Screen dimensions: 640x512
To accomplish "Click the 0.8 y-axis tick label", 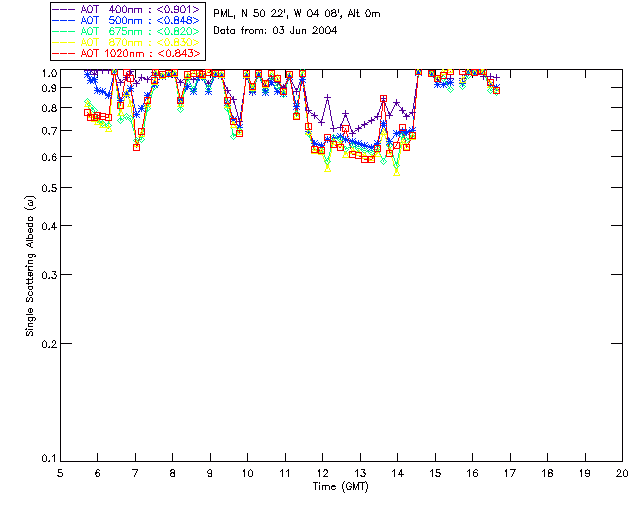I will click(49, 108).
